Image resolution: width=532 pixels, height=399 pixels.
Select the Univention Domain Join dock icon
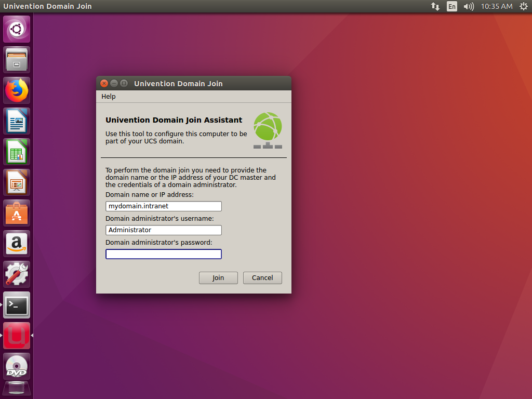tap(17, 336)
